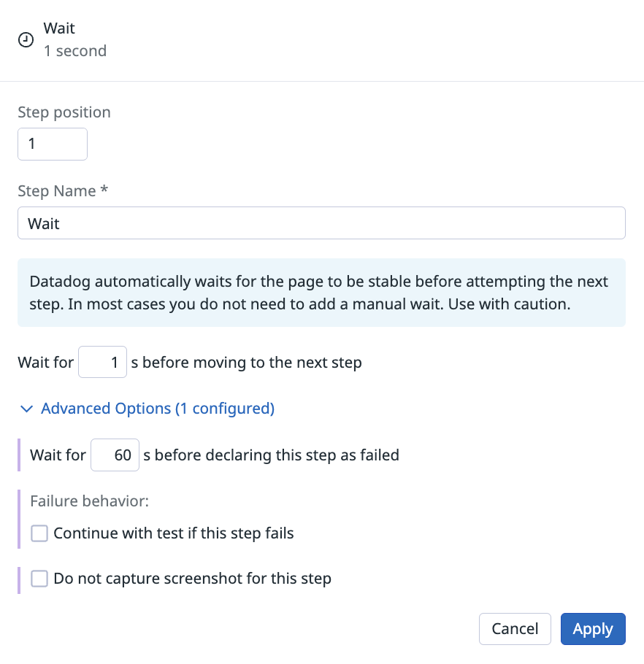Click the Continue with test label text

(x=174, y=533)
